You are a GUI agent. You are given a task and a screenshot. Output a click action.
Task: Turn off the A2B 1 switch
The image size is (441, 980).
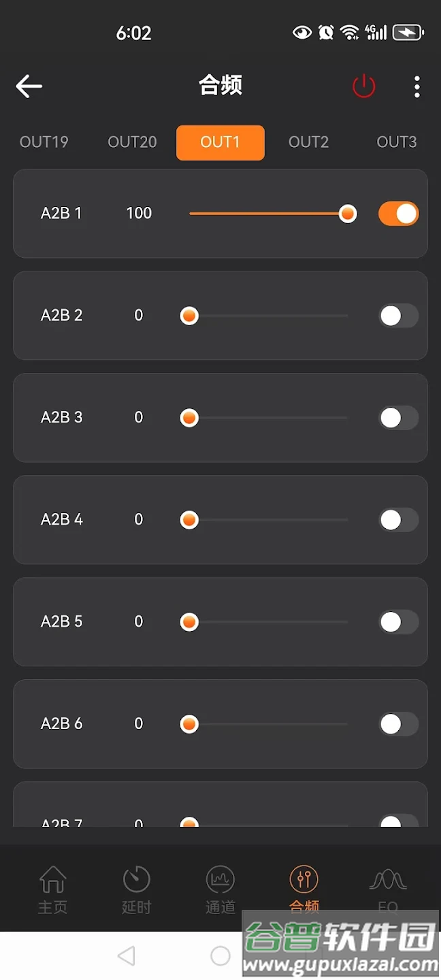pos(398,214)
